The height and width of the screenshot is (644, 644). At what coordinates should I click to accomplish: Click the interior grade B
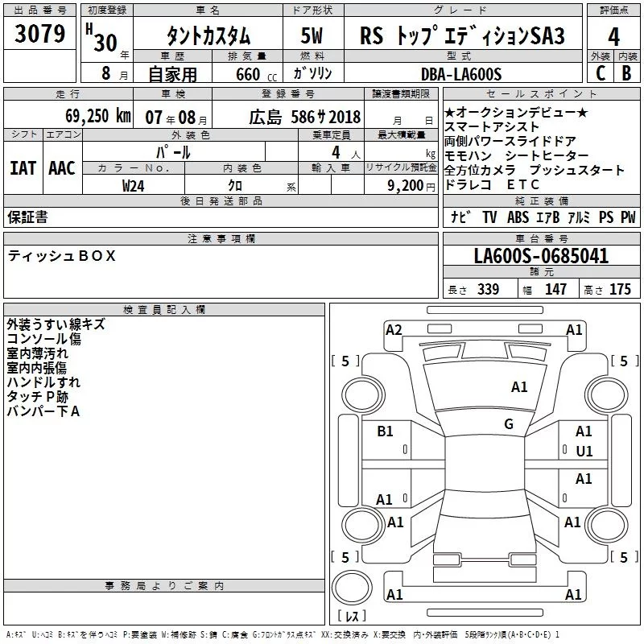[626, 73]
